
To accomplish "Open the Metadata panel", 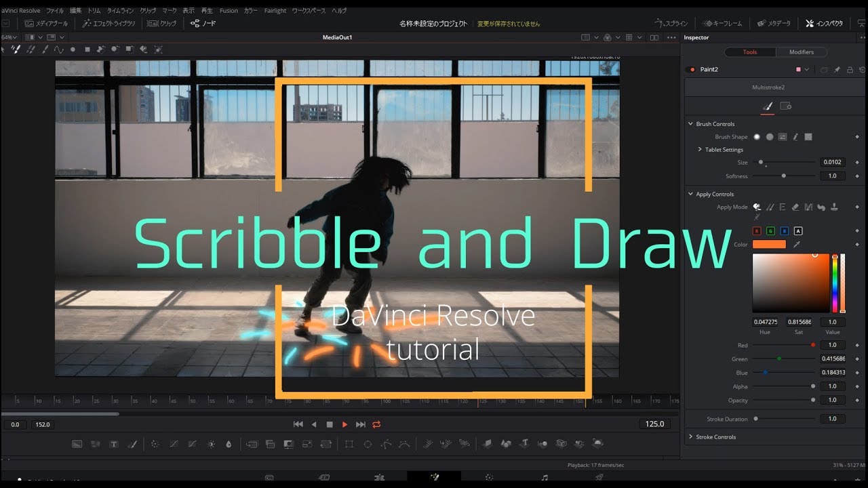I will pos(774,23).
